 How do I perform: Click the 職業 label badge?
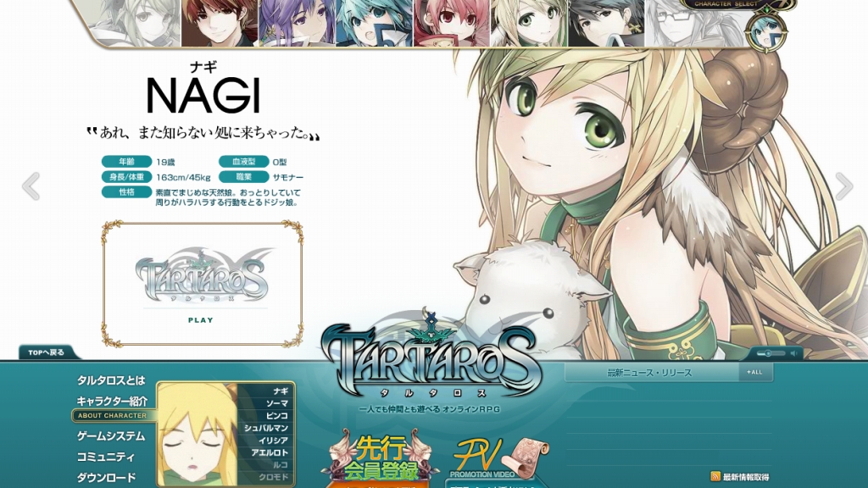pyautogui.click(x=243, y=177)
